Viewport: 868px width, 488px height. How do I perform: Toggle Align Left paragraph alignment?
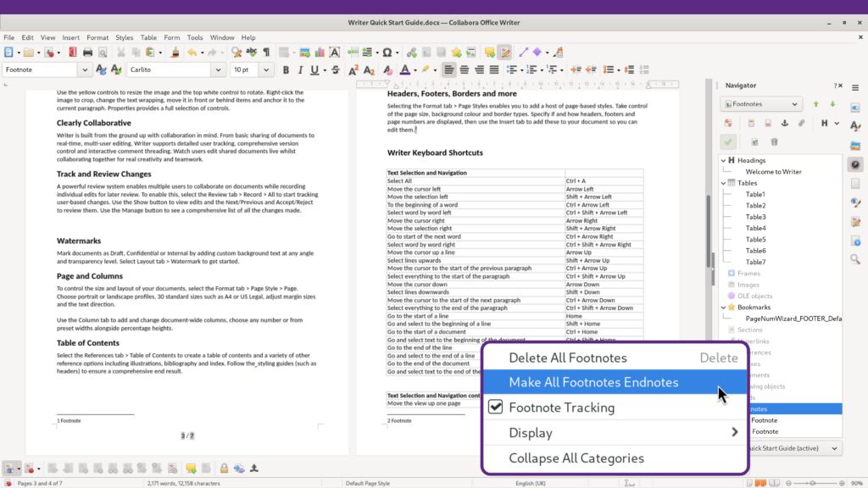(x=449, y=69)
